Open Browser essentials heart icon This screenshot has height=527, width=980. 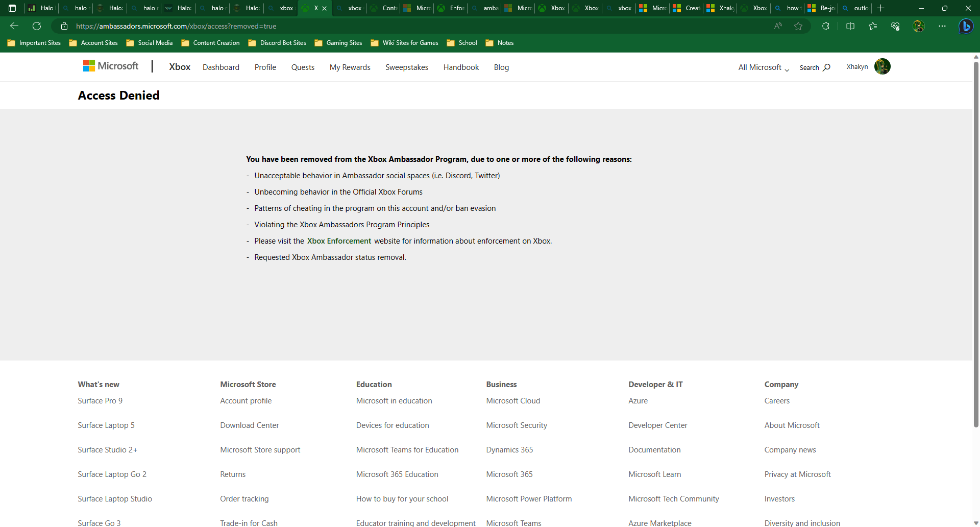(895, 26)
